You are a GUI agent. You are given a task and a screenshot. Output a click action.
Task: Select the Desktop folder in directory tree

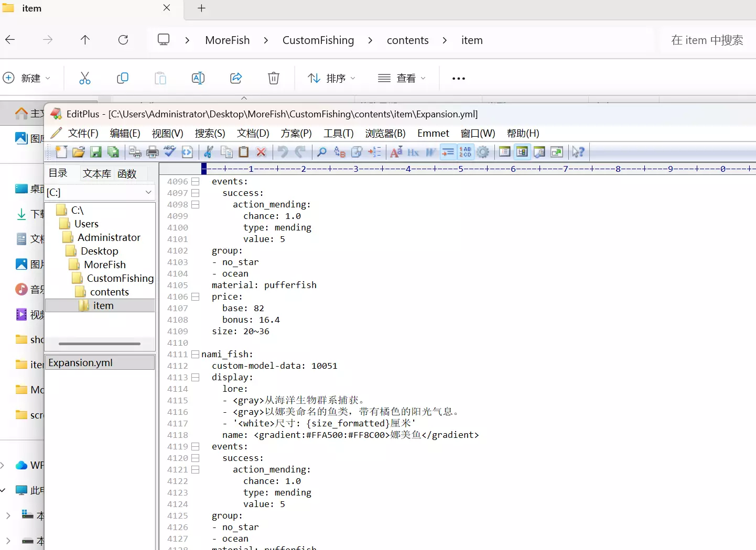[x=100, y=251]
